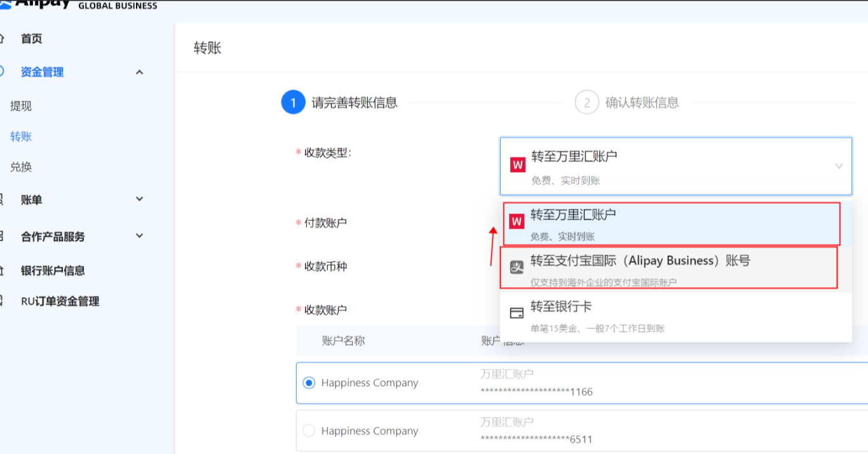Expand the 合作产品服务 sidebar section

pos(140,236)
